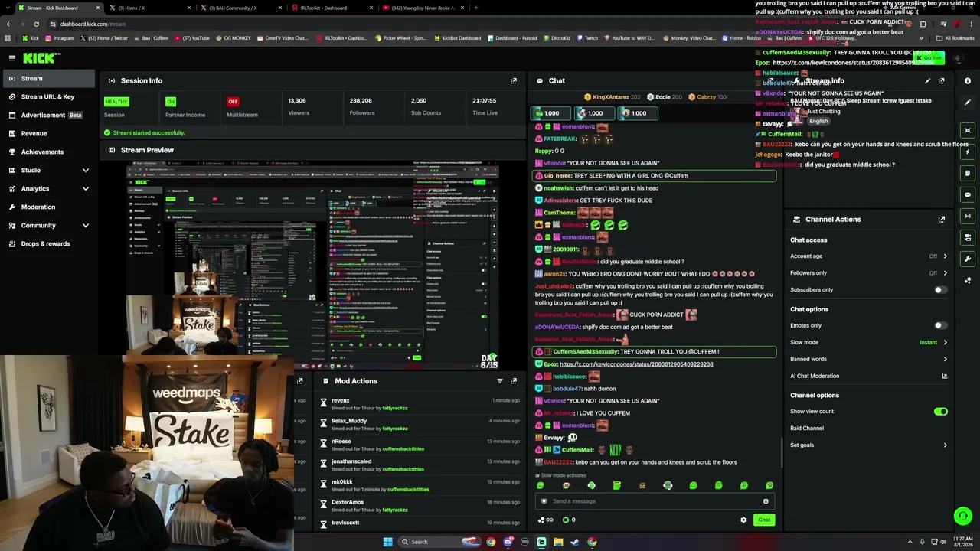Click the speech bubble icon in right sidebar
The image size is (980, 551).
tap(968, 194)
